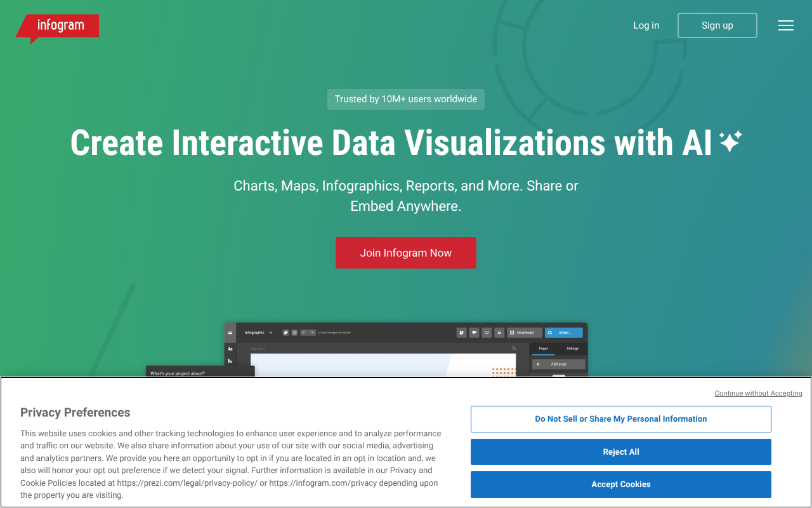The image size is (812, 508).
Task: Click the presenter view icon in the toolbar
Action: coord(486,333)
